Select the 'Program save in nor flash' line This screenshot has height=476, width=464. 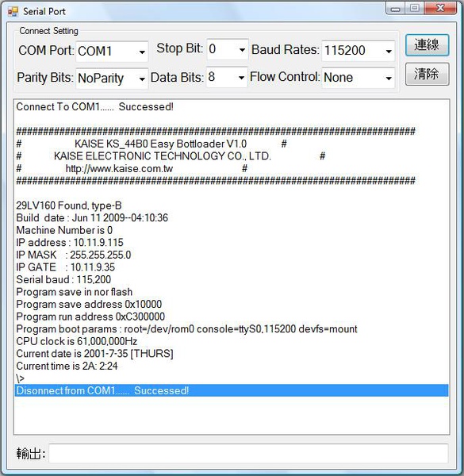[x=75, y=292]
